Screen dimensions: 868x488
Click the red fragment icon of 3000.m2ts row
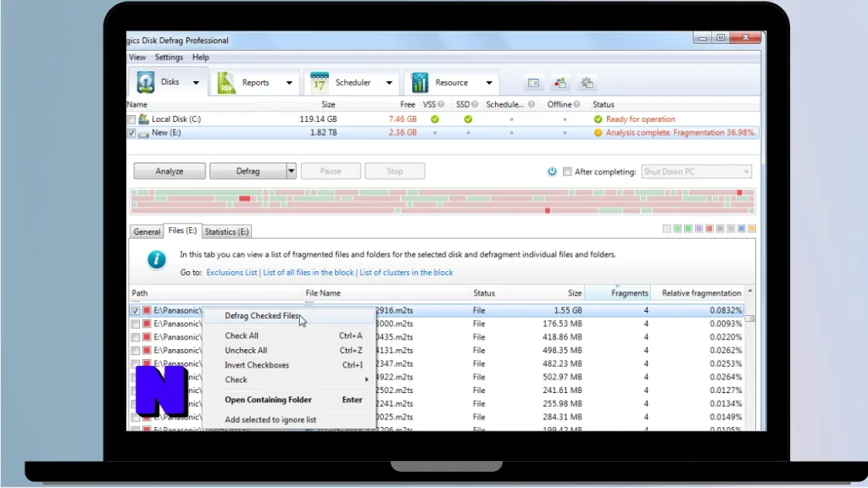147,324
